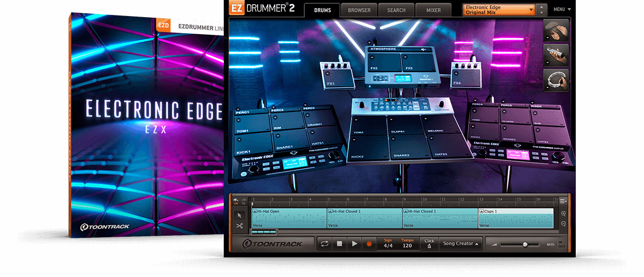Open the MENU dropdown

(x=562, y=9)
